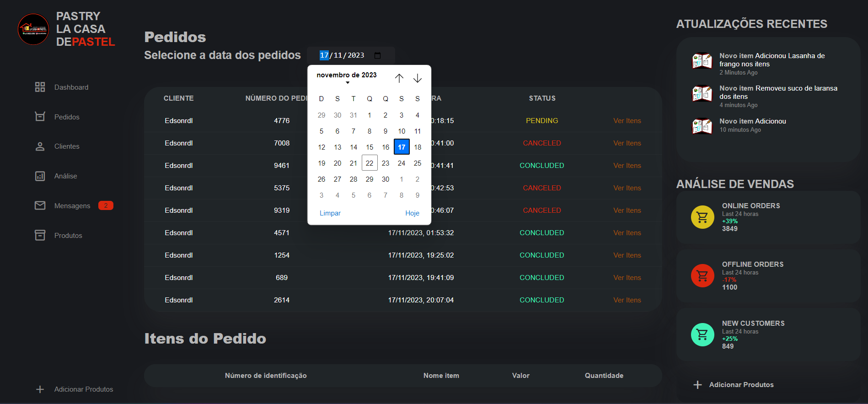Viewport: 868px width, 404px height.
Task: Click the menu icon for suco de laransa update
Action: (702, 94)
